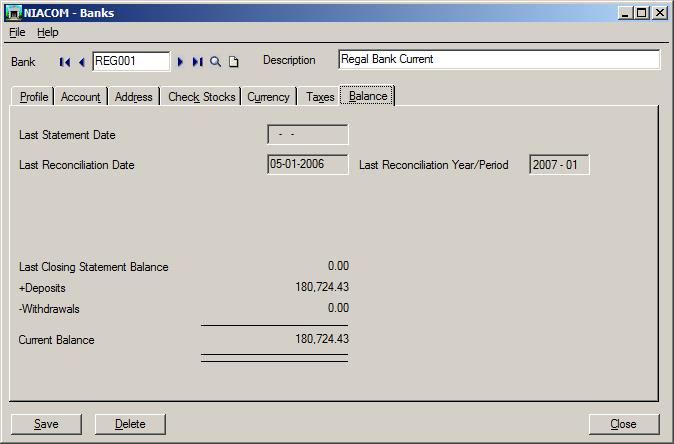Open the Check Stocks tab
Screen dimensions: 674x444
[x=201, y=97]
